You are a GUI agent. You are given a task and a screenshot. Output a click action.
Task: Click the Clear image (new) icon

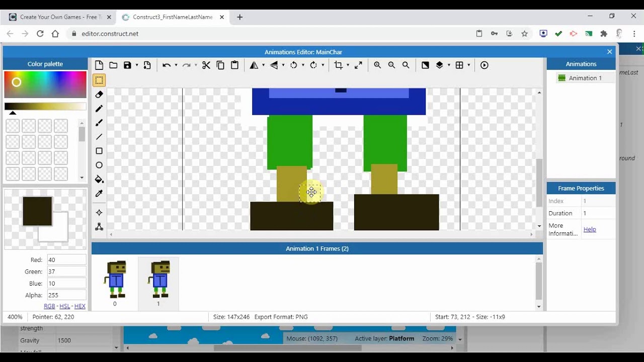[x=99, y=65]
